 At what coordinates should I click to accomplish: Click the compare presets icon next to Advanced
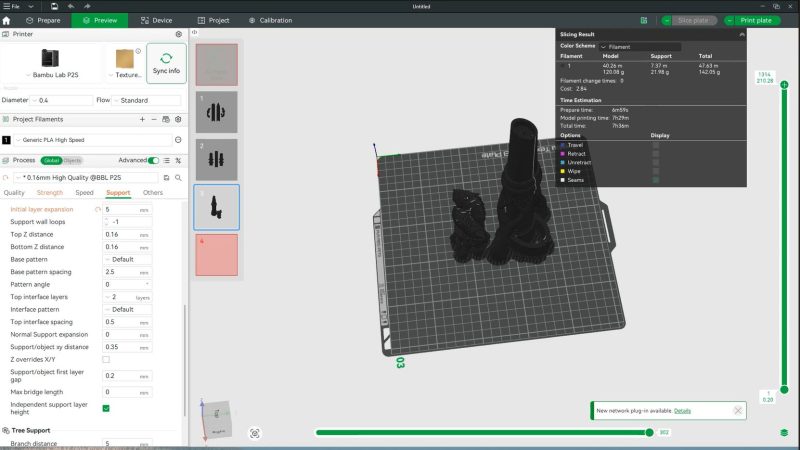pos(178,160)
